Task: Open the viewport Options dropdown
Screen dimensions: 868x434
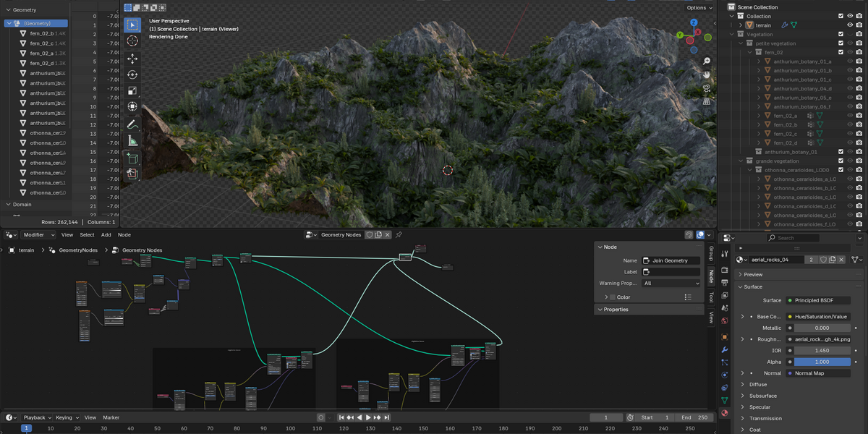Action: pyautogui.click(x=699, y=7)
